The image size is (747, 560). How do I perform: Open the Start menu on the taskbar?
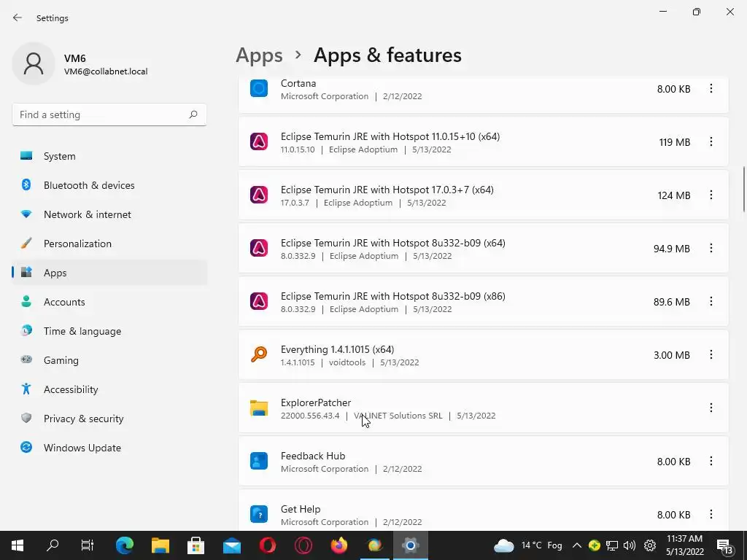coord(18,545)
